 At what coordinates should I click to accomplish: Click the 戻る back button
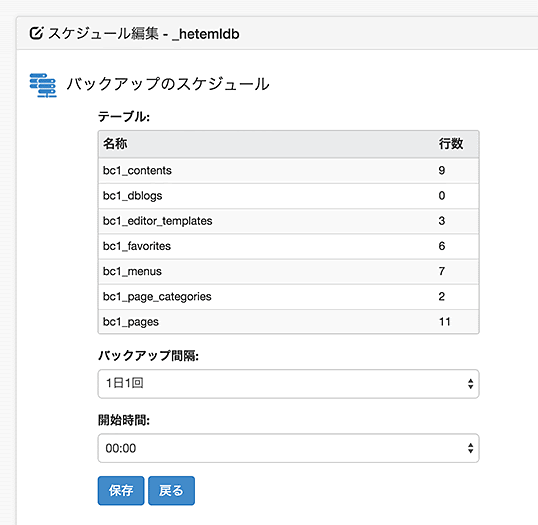point(171,490)
